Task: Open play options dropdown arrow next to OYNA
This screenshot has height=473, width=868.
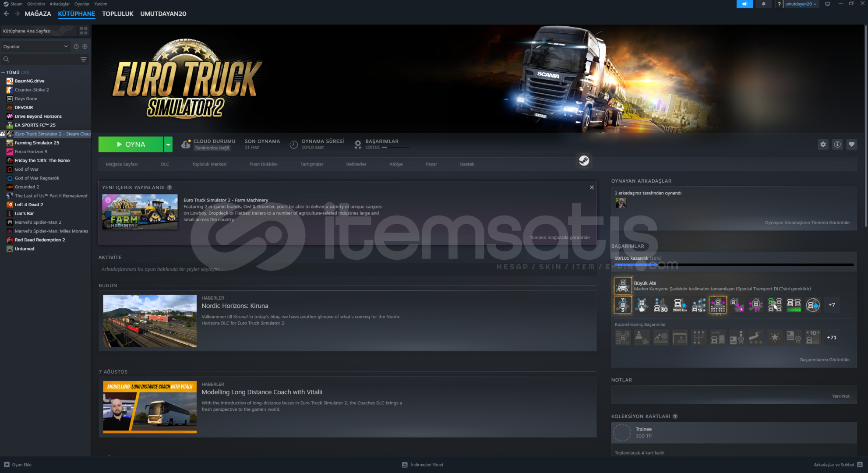Action: click(168, 145)
